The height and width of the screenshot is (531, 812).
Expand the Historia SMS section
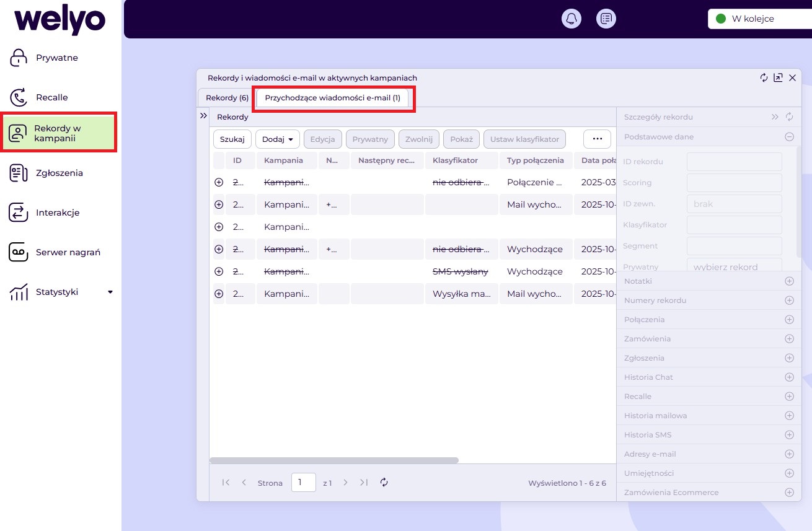[x=789, y=435]
